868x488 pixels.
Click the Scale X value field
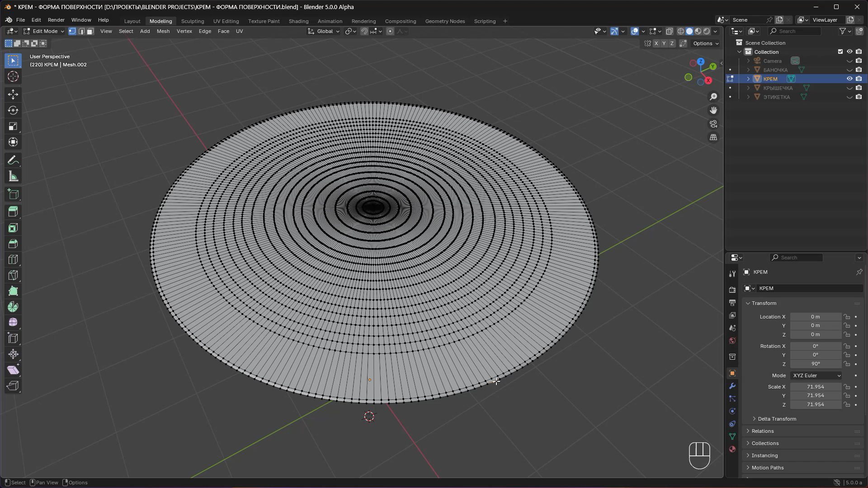(816, 387)
